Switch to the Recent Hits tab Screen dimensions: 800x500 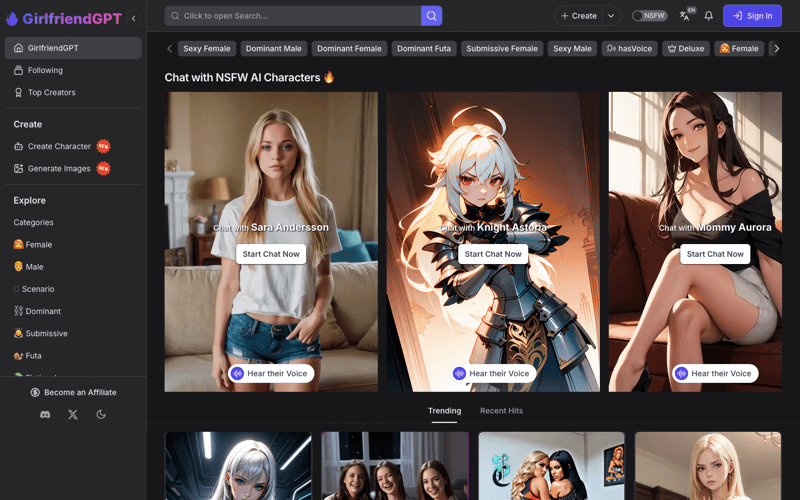pyautogui.click(x=501, y=411)
